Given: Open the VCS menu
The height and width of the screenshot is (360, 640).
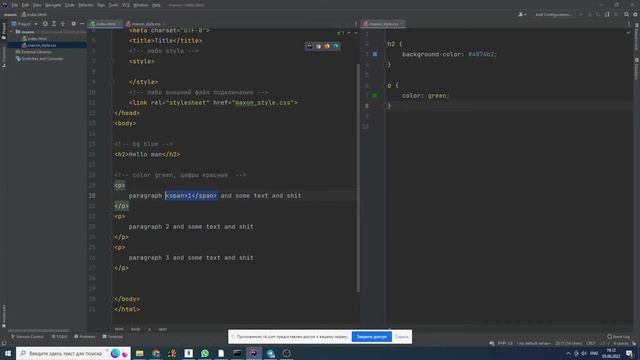Looking at the screenshot, I should pyautogui.click(x=126, y=5).
